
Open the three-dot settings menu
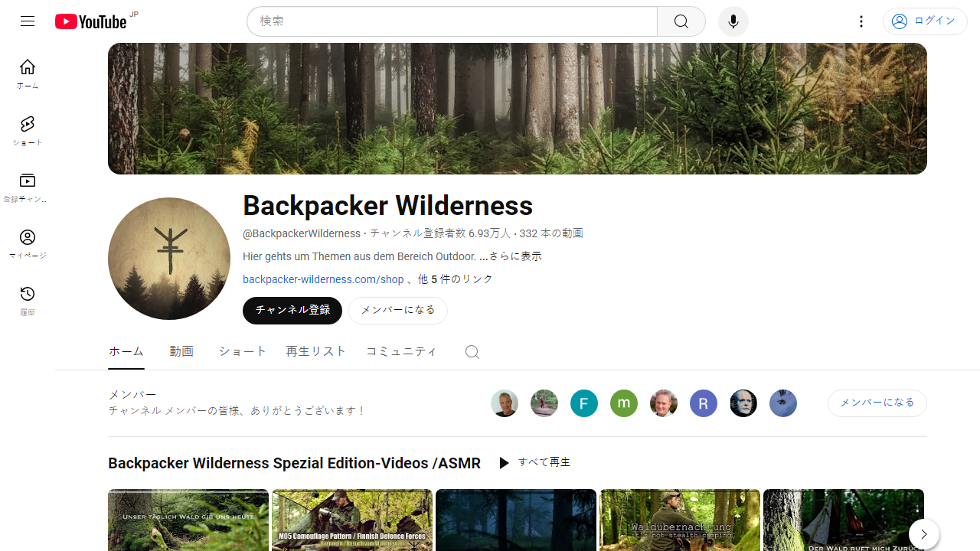[861, 21]
